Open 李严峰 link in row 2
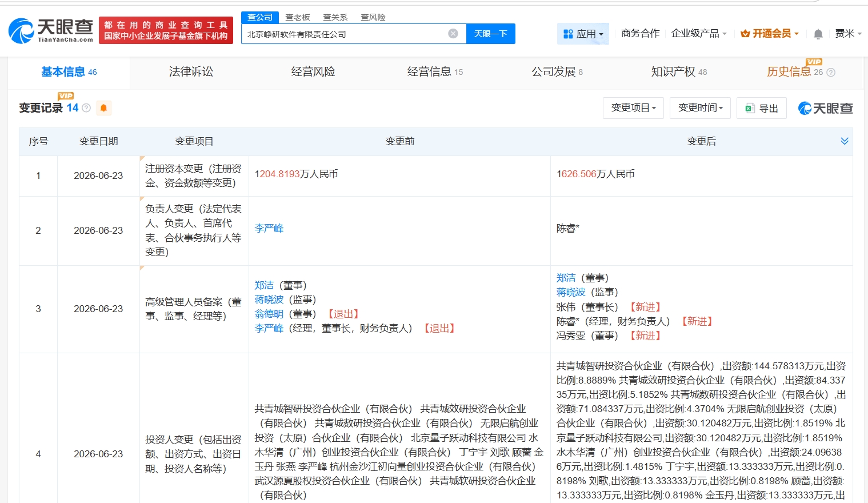The height and width of the screenshot is (503, 868). click(269, 229)
